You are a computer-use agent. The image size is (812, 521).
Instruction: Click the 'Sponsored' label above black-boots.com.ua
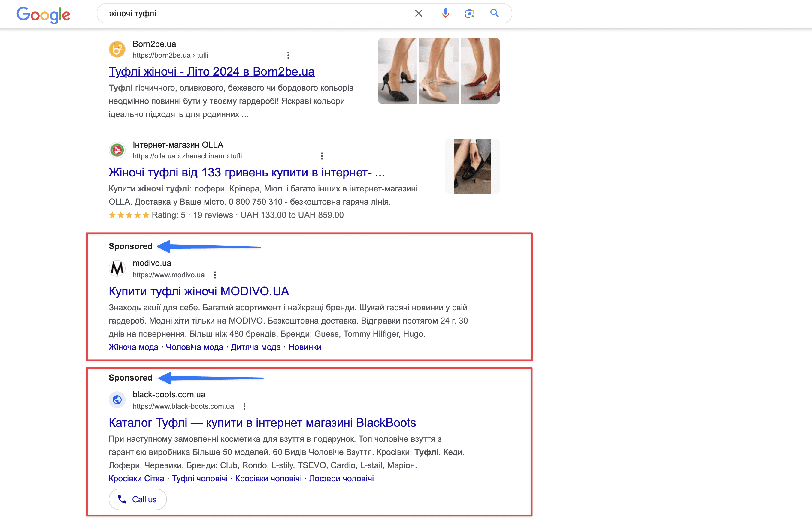point(131,378)
